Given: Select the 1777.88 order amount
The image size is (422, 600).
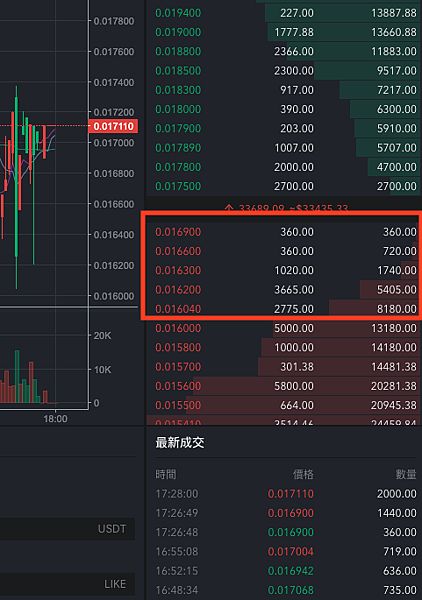Looking at the screenshot, I should coord(294,32).
